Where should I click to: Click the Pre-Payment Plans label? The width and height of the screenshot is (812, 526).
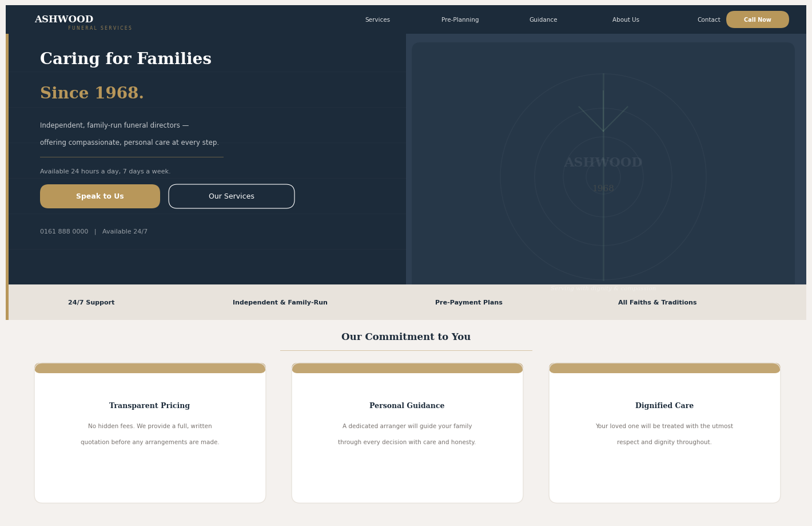tap(469, 303)
